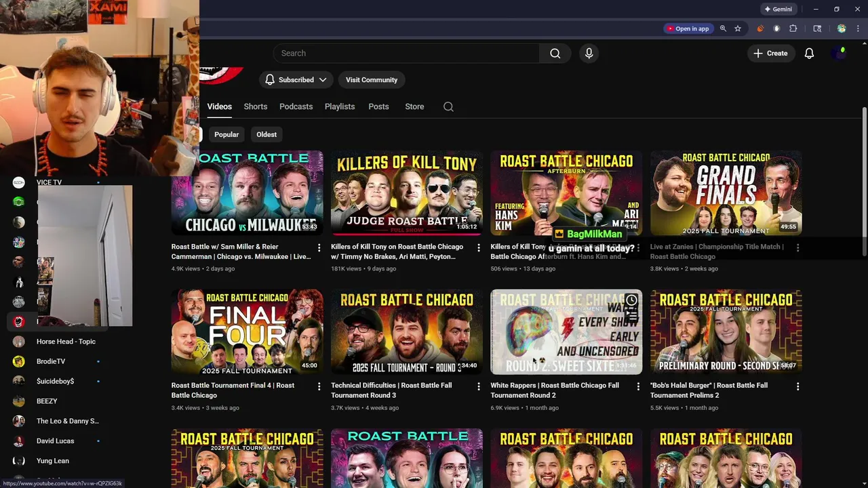The image size is (868, 488).
Task: Open the tab search icon in toolbar
Action: click(x=817, y=28)
